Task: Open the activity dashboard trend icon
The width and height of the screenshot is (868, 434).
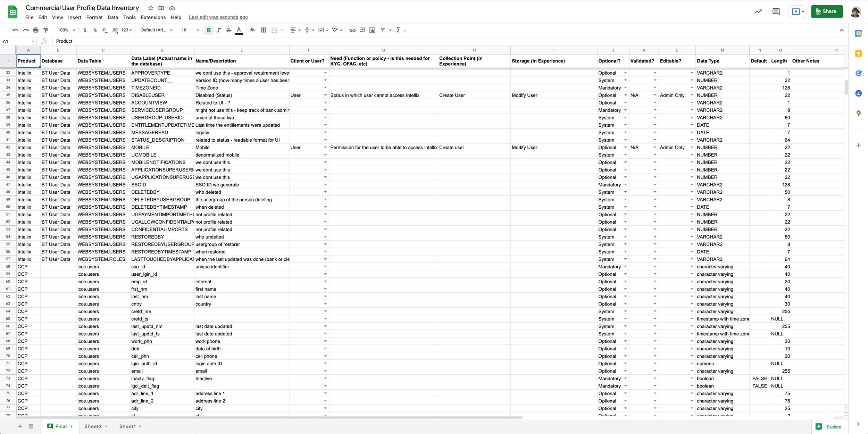Action: pyautogui.click(x=758, y=11)
